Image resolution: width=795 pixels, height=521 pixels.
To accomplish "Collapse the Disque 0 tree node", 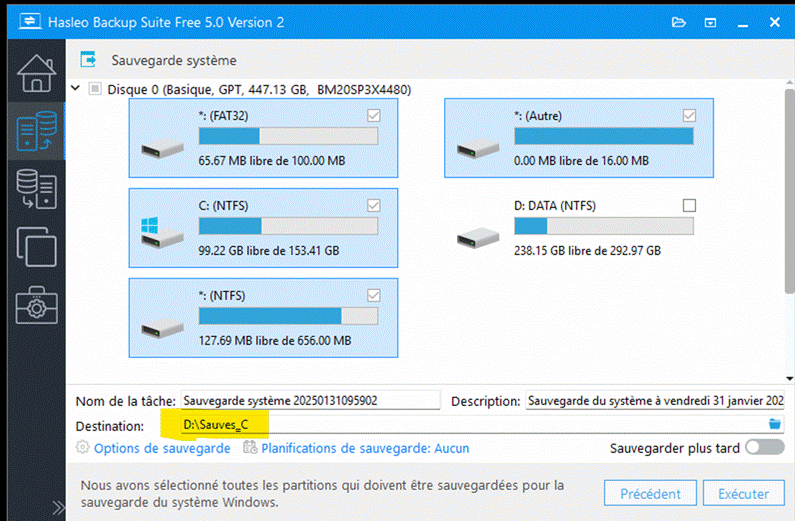I will tap(76, 88).
